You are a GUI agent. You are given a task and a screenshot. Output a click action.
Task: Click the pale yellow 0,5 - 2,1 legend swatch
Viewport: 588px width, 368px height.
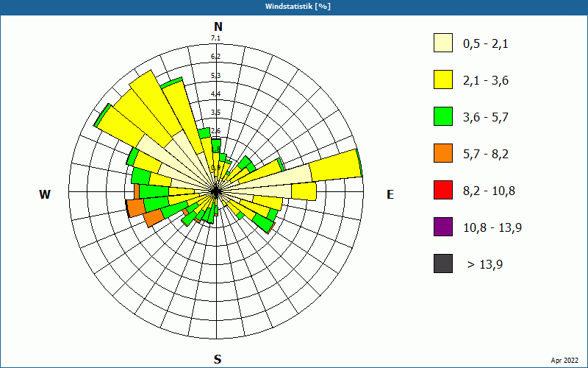[x=443, y=43]
